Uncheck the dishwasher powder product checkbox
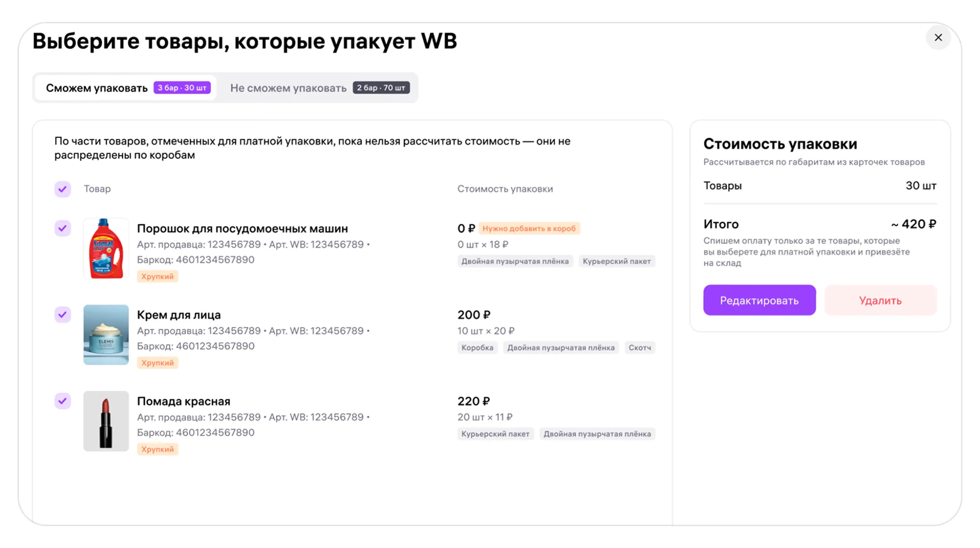 pos(63,228)
